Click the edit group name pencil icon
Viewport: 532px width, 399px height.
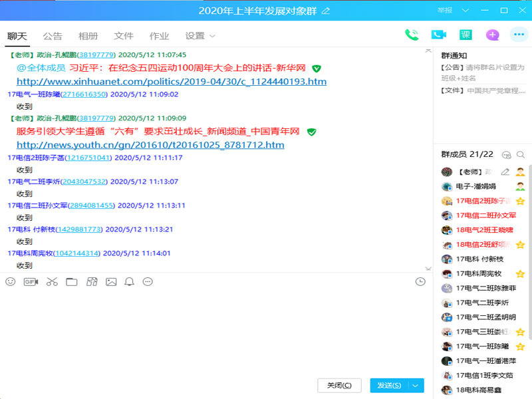[x=325, y=11]
